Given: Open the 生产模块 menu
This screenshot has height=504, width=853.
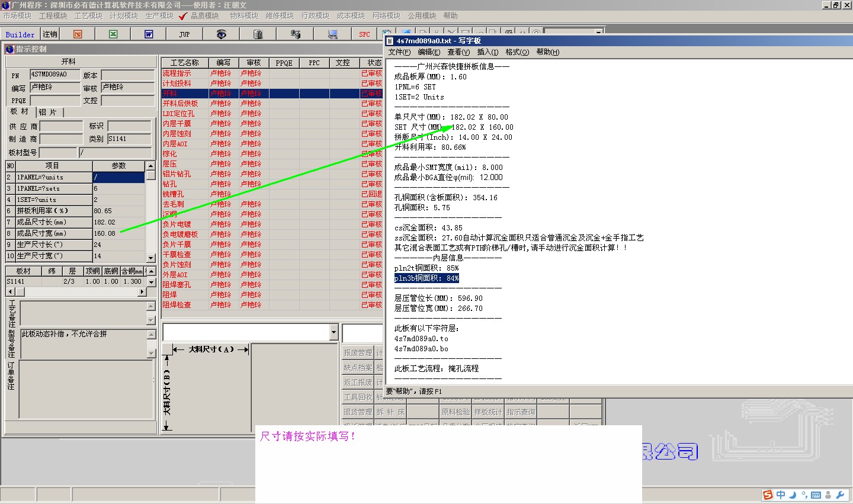Looking at the screenshot, I should point(159,16).
